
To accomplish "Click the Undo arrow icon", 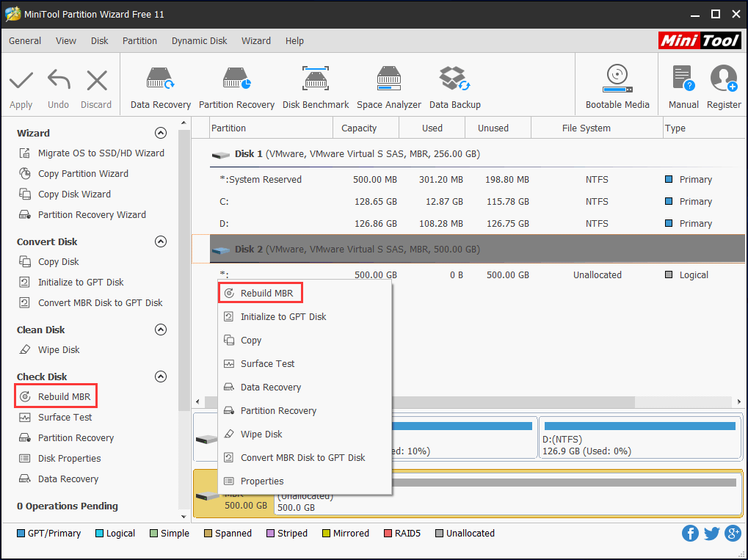I will (x=59, y=80).
